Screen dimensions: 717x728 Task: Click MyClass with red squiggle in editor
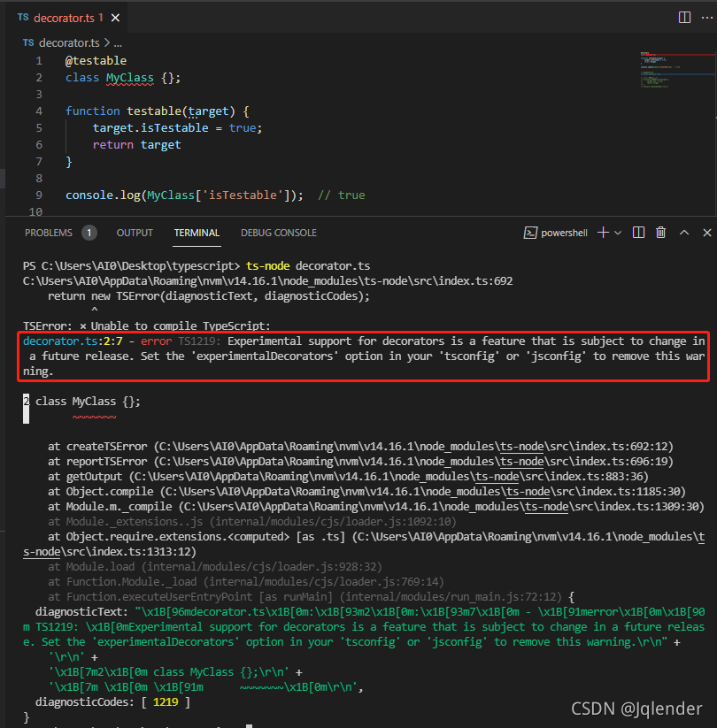129,78
